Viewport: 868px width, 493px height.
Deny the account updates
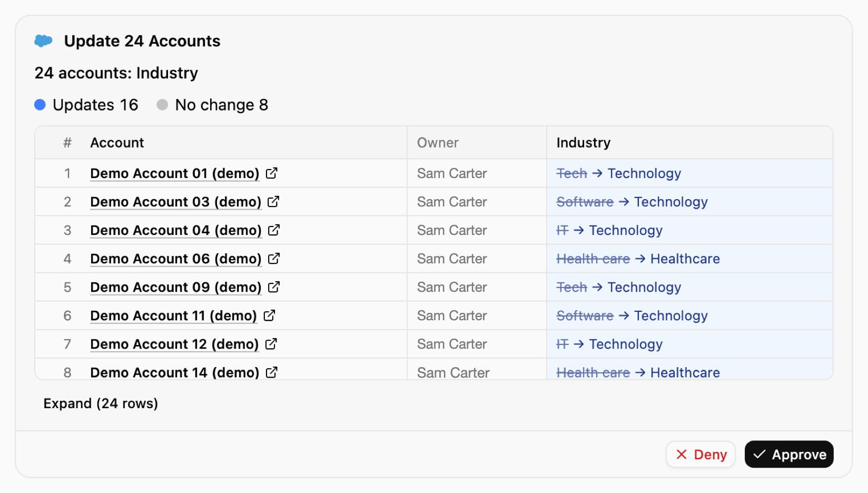[x=701, y=454]
